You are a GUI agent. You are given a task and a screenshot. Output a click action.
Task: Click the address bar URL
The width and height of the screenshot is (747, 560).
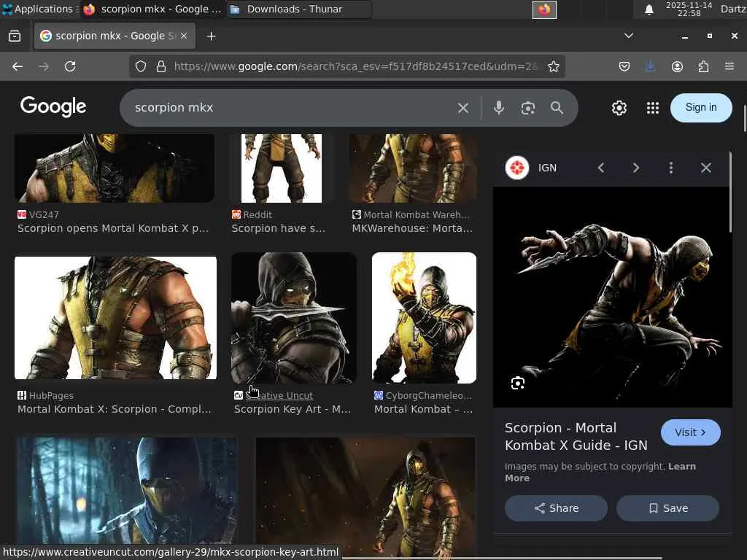point(355,66)
